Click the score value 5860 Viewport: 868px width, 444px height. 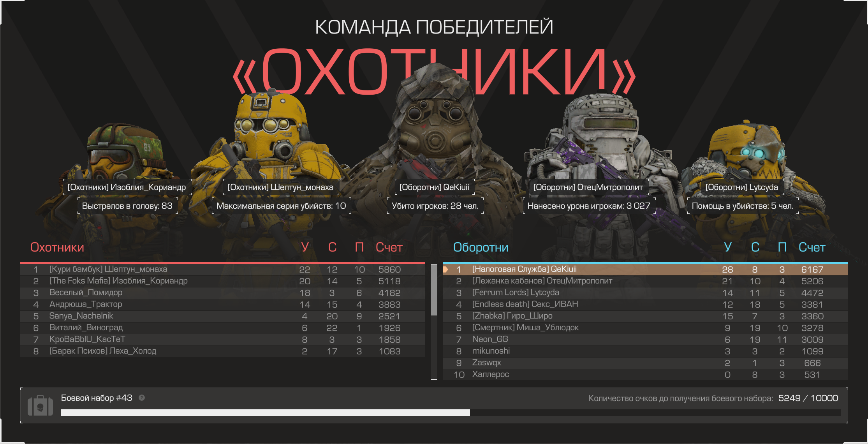pyautogui.click(x=389, y=270)
